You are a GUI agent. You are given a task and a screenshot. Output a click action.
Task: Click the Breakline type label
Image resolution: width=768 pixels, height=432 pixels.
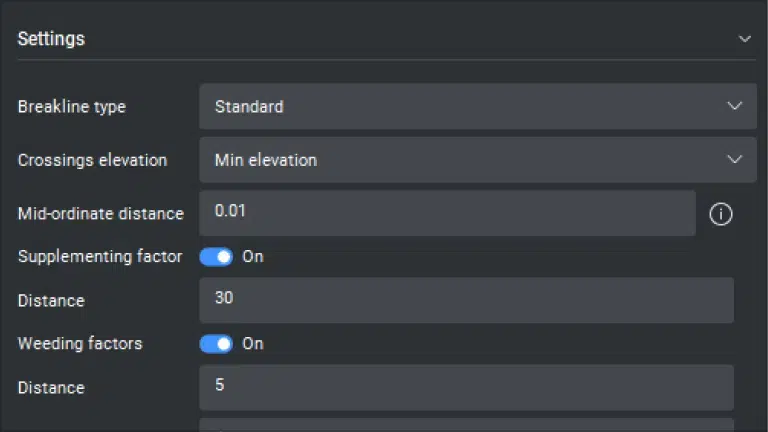(x=72, y=107)
